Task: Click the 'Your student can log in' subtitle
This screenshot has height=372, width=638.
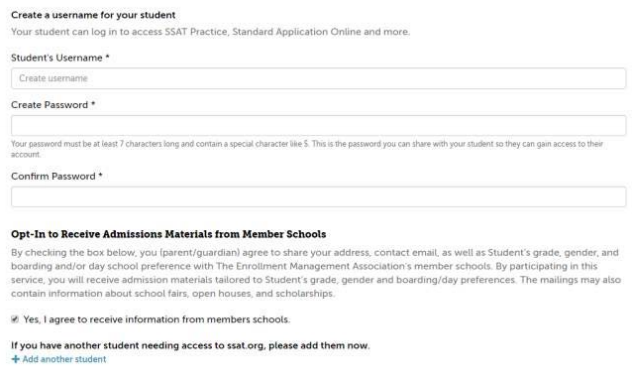Action: [x=210, y=32]
